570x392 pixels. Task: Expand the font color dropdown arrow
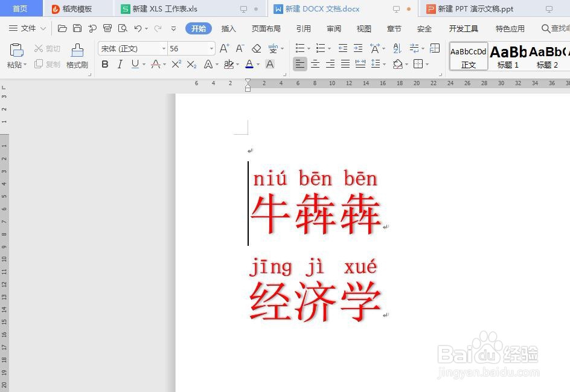pos(257,65)
